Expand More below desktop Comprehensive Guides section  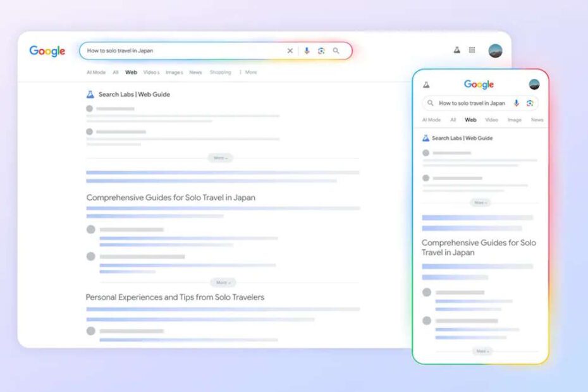[x=223, y=283]
